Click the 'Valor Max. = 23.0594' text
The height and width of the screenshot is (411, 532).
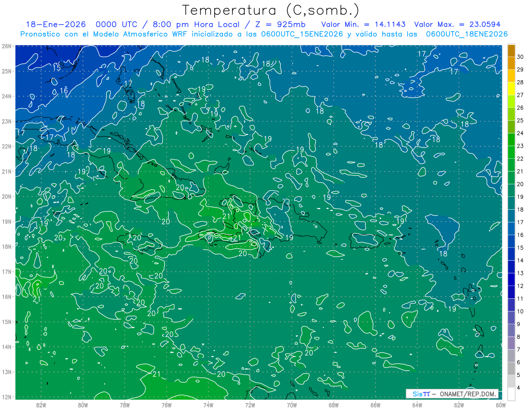458,24
